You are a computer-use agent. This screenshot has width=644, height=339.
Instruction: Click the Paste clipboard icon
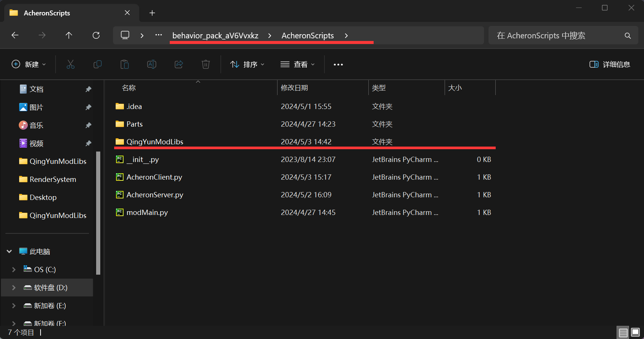(x=125, y=64)
